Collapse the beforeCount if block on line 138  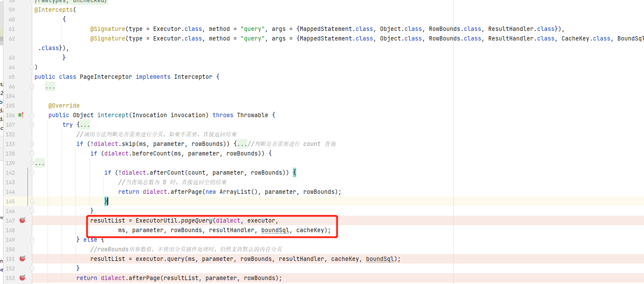click(32, 153)
